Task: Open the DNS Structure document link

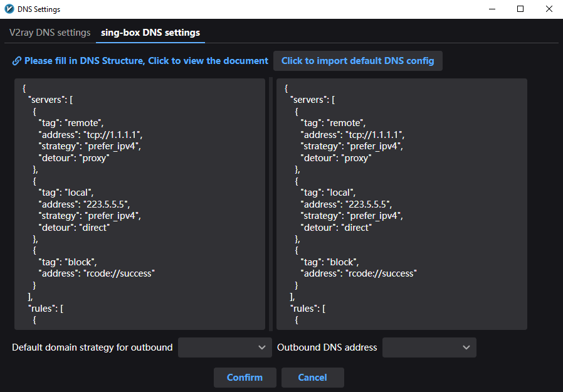Action: [x=146, y=61]
